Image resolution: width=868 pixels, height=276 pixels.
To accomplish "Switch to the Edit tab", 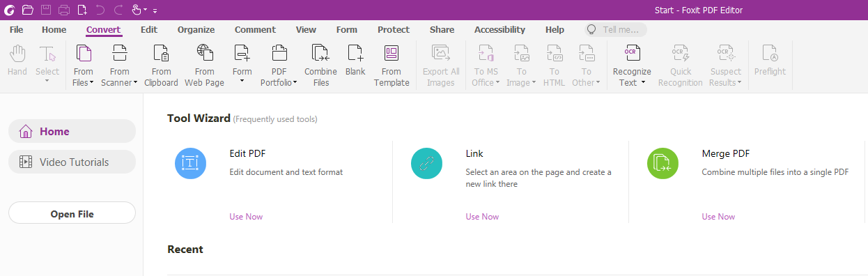I will [149, 30].
